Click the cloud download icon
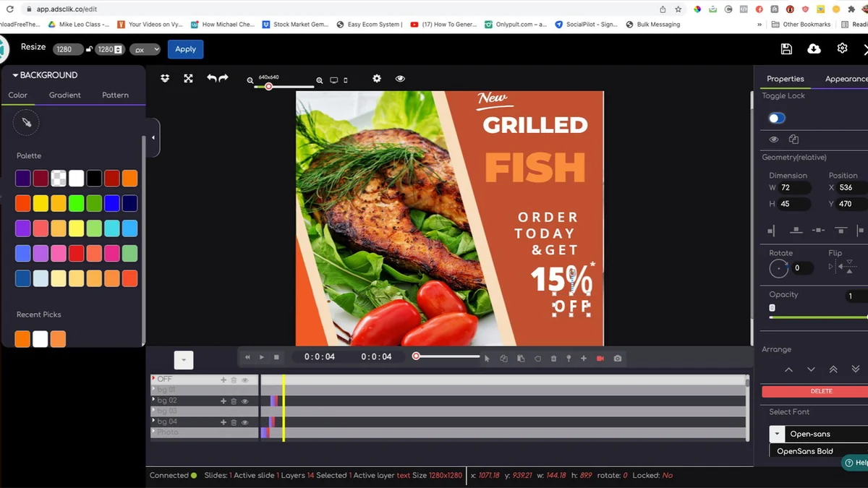The height and width of the screenshot is (488, 868). [814, 48]
